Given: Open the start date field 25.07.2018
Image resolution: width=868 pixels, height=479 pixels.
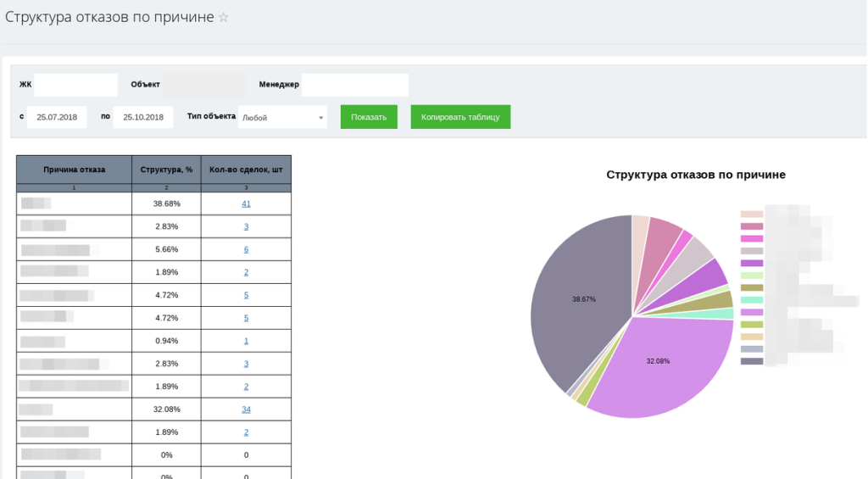Looking at the screenshot, I should click(57, 117).
